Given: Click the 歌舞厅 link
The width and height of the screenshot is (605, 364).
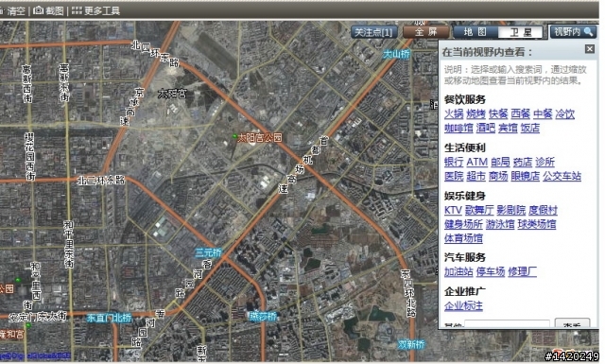Looking at the screenshot, I should (x=479, y=210).
